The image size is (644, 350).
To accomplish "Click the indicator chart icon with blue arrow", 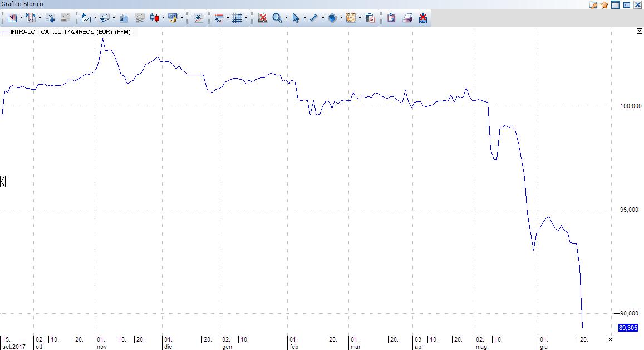I will point(198,18).
